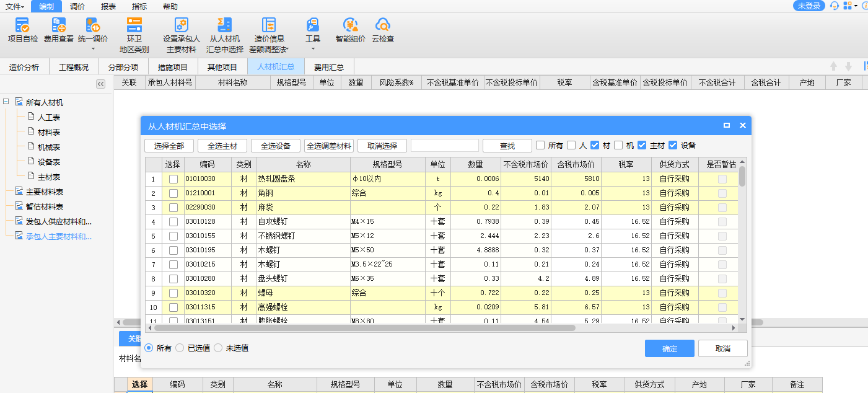Screen dimensions: 868x393
Task: Open the 指标 ribbon tab
Action: tap(139, 6)
